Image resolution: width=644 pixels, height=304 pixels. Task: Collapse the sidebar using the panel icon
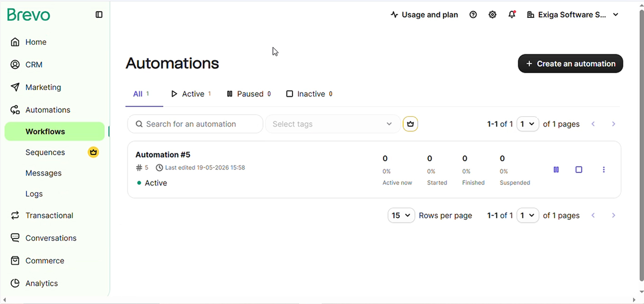point(99,15)
